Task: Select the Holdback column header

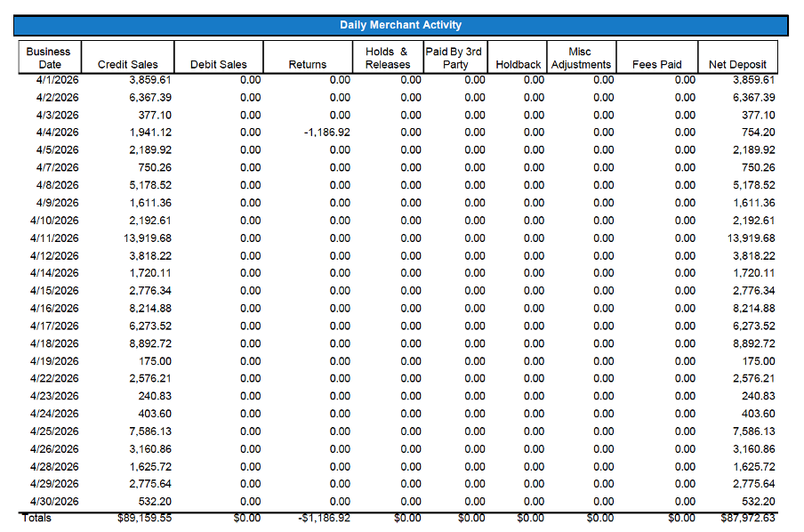Action: [518, 58]
